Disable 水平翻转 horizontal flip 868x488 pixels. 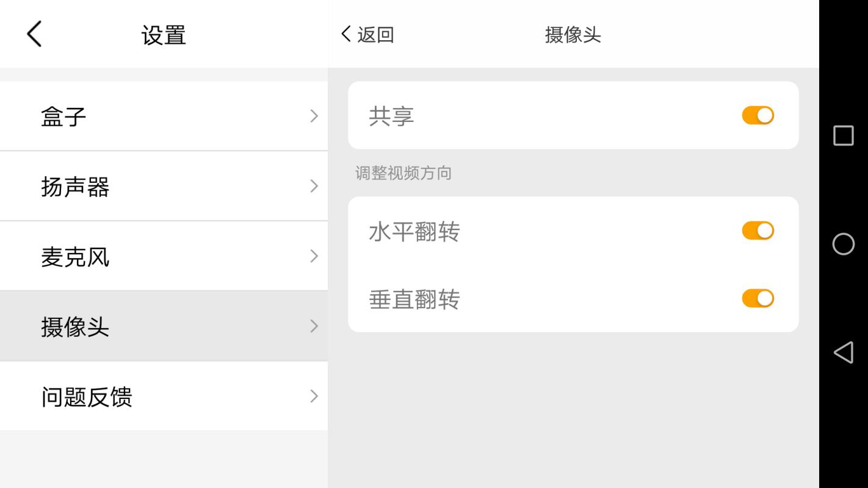(758, 230)
